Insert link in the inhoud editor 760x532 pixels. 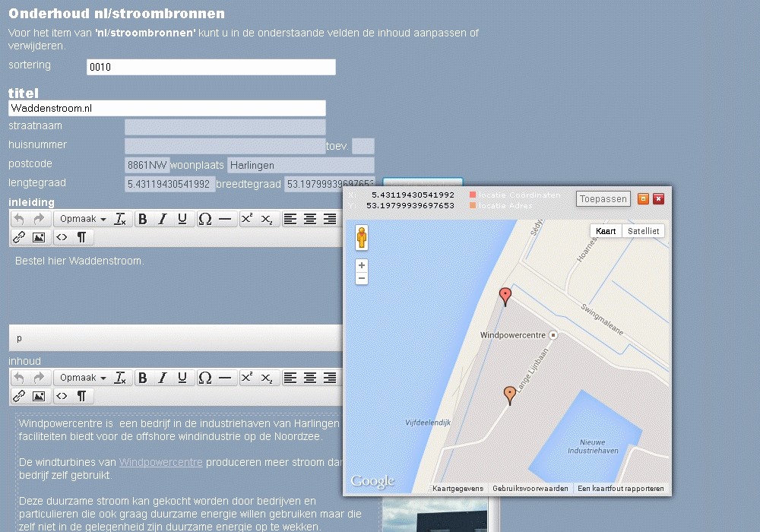19,396
